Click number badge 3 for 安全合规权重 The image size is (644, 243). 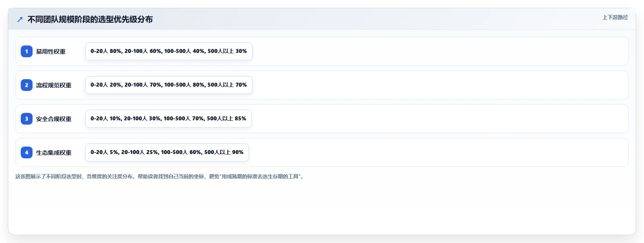click(27, 119)
